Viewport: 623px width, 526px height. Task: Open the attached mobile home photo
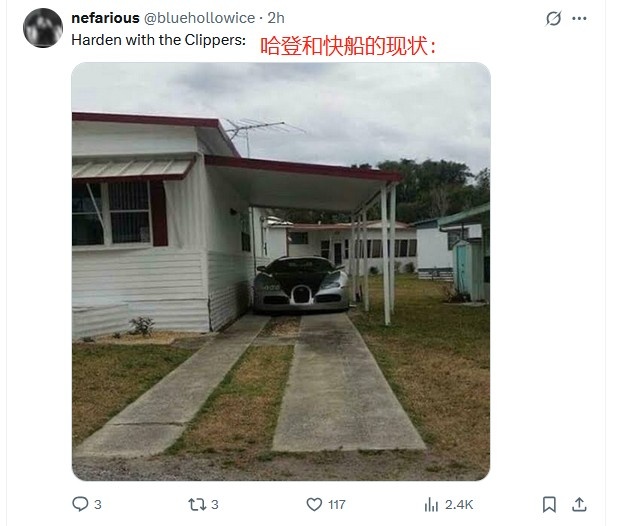[x=281, y=271]
